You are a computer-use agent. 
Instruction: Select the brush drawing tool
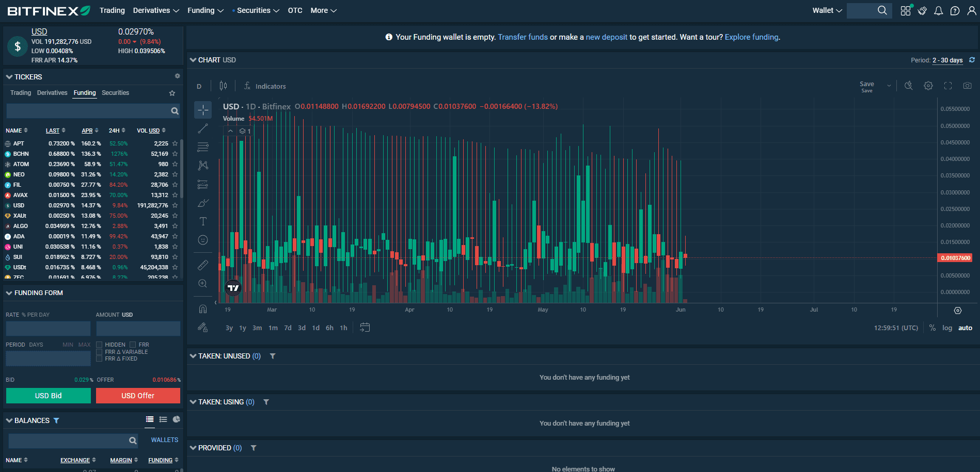[203, 203]
